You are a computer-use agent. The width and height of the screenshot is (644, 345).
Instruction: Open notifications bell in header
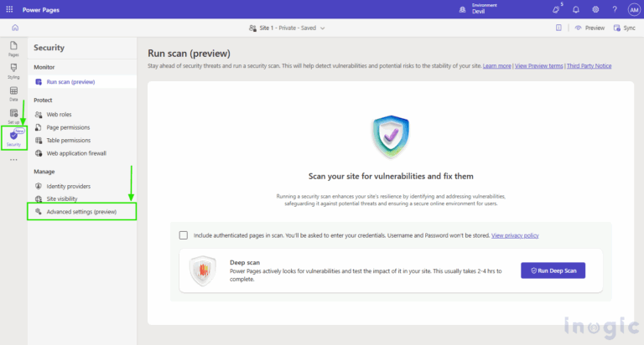(x=576, y=9)
